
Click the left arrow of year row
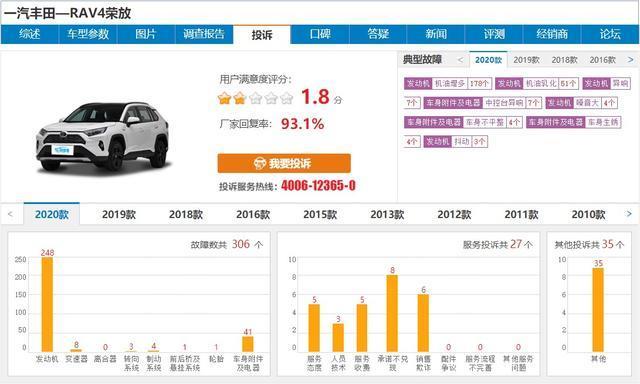click(x=10, y=214)
